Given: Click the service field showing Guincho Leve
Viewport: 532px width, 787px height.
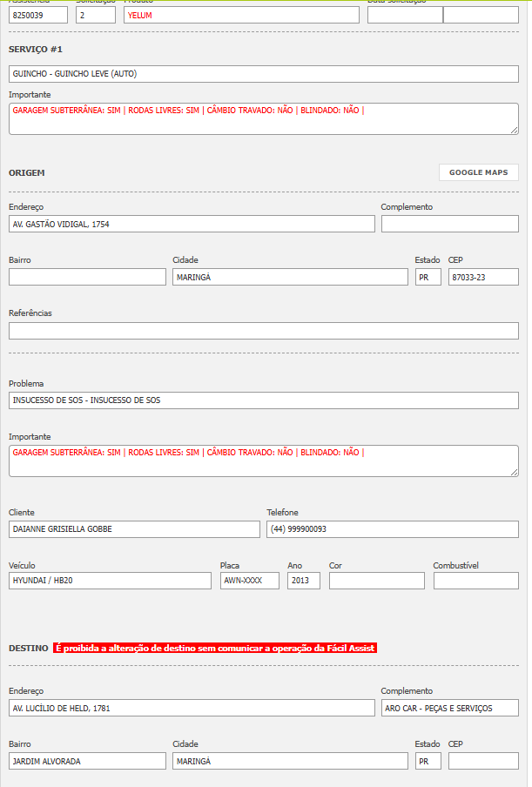Looking at the screenshot, I should 263,74.
